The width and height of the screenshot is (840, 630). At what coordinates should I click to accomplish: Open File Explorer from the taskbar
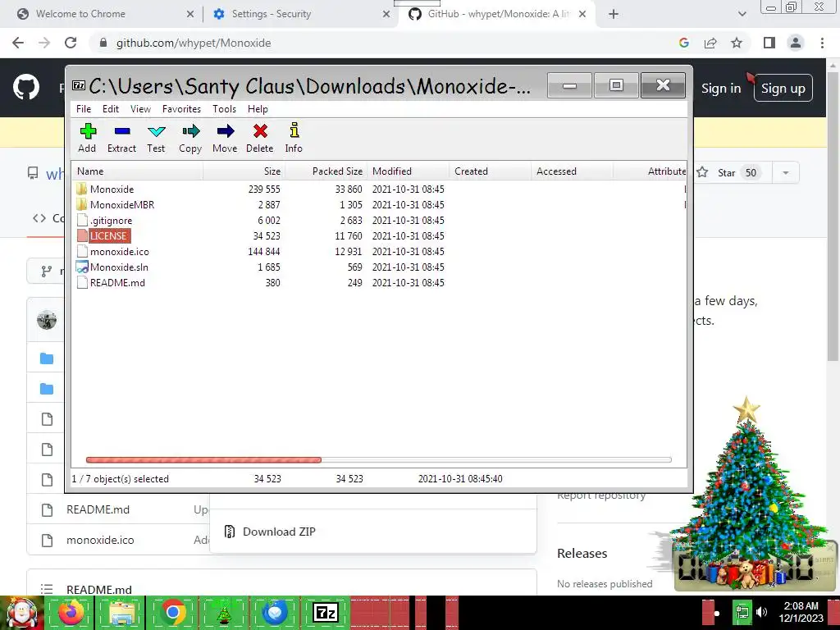121,613
